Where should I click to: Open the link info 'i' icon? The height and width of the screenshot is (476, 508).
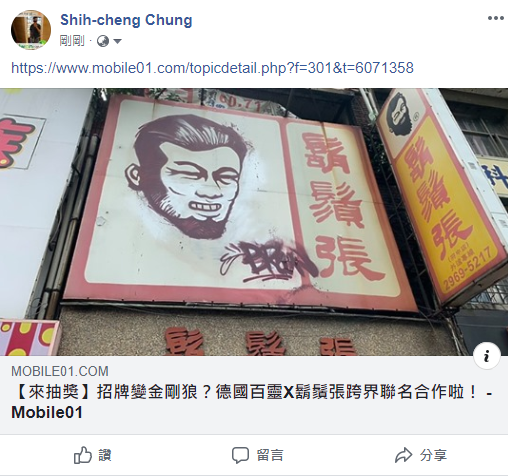coord(487,356)
